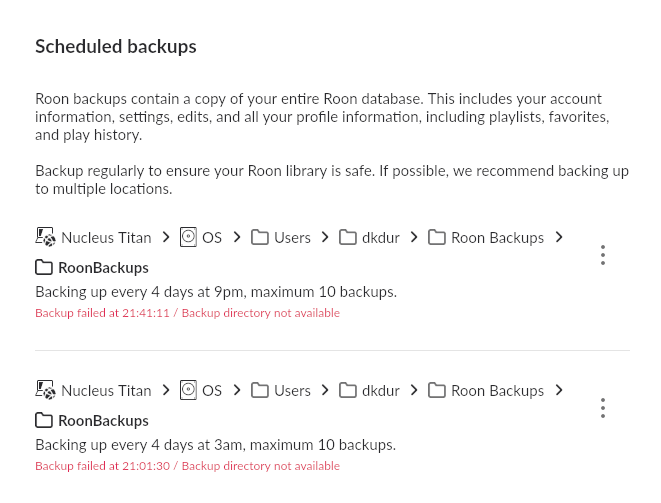The height and width of the screenshot is (503, 661).
Task: Click chevron after Nucleus Titan in first path
Action: 166,237
